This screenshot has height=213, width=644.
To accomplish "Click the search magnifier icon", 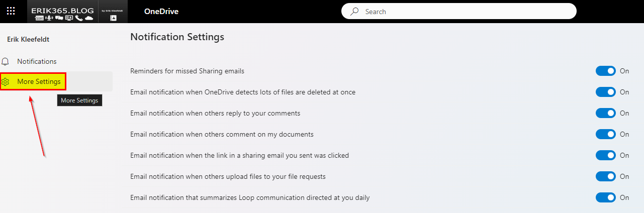I will 355,12.
